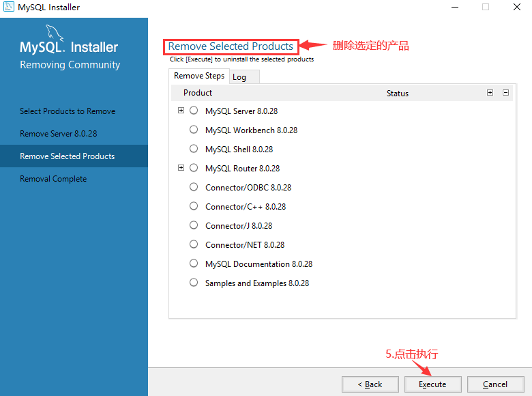This screenshot has width=532, height=396.
Task: Click the MySQL dolphin logo in sidebar
Action: tap(55, 33)
